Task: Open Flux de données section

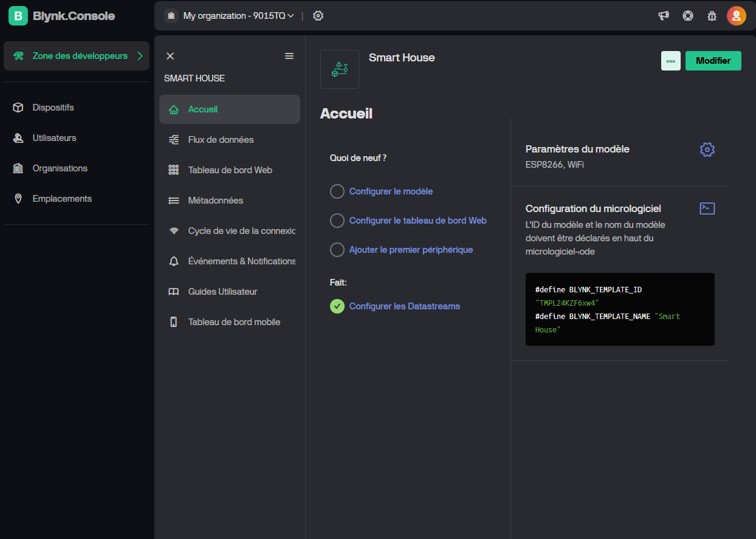Action: 230,140
